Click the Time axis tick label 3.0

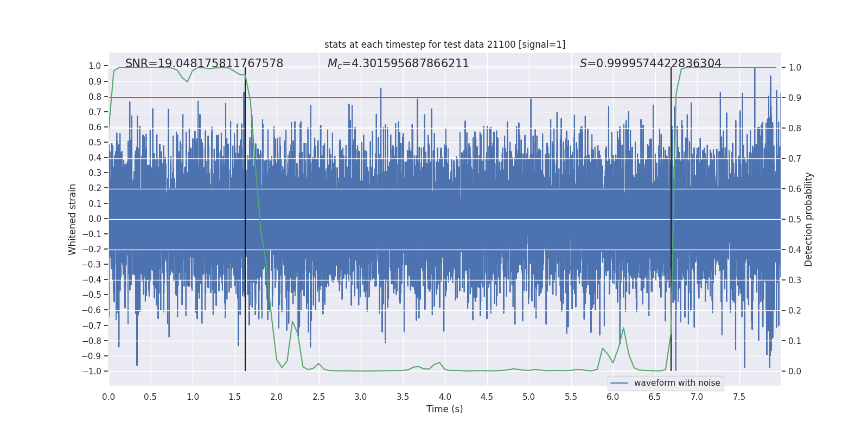361,397
